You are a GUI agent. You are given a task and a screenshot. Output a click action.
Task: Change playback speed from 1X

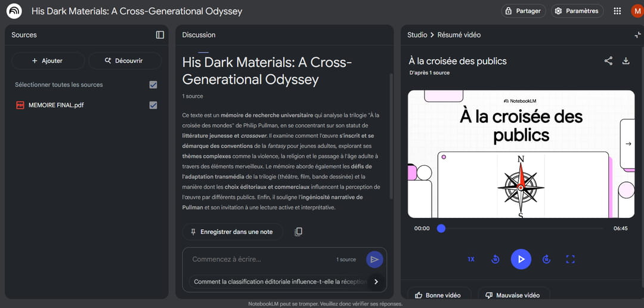point(471,259)
